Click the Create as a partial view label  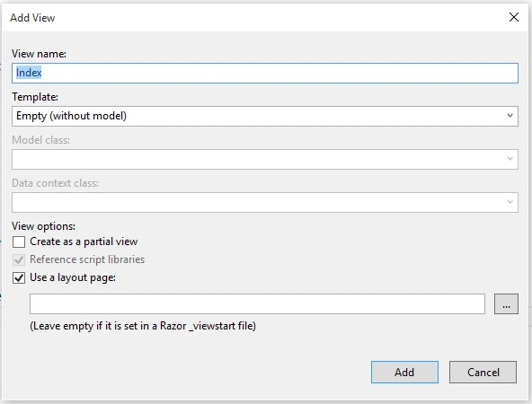[x=84, y=242]
